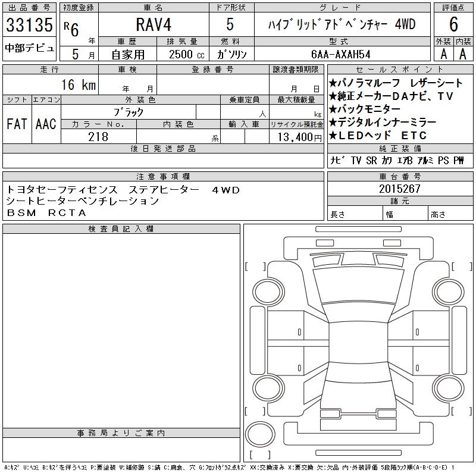Click sales point 純正メーカーDAナビ、TV
Screen dimensions: 476x476
(392, 96)
